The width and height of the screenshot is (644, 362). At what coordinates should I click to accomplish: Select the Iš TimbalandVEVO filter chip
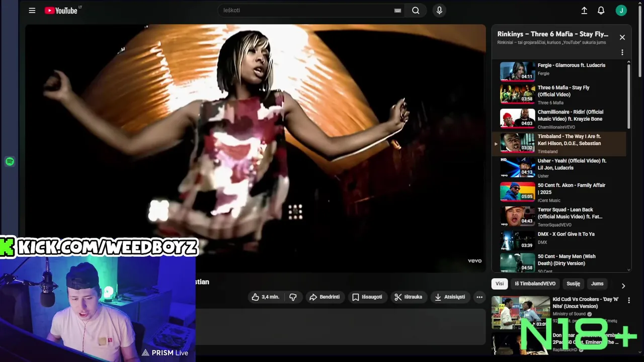tap(535, 284)
